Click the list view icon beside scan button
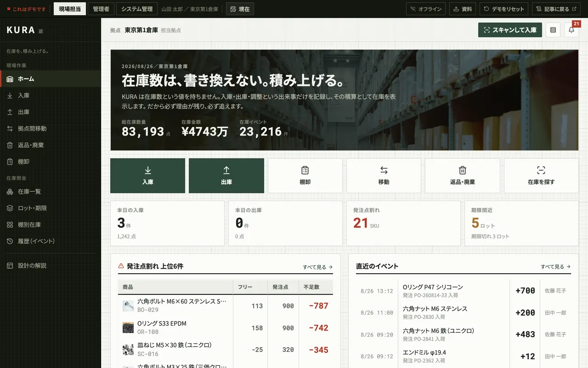 pos(553,30)
